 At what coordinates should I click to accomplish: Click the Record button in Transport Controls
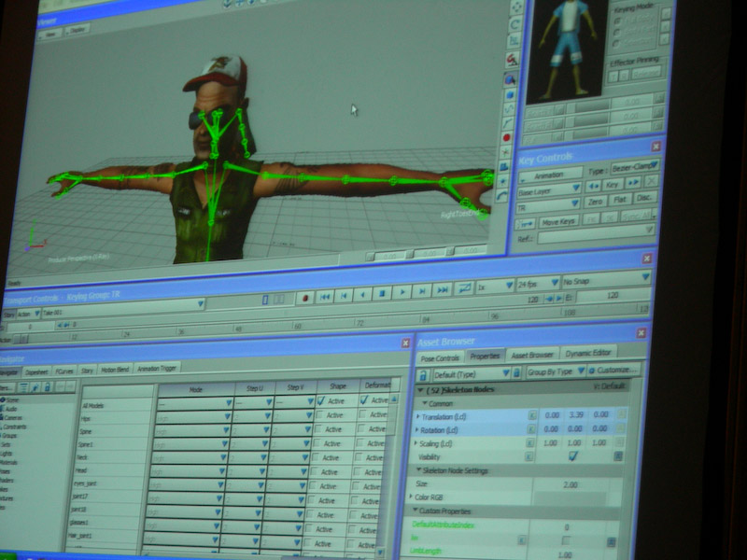[x=305, y=298]
